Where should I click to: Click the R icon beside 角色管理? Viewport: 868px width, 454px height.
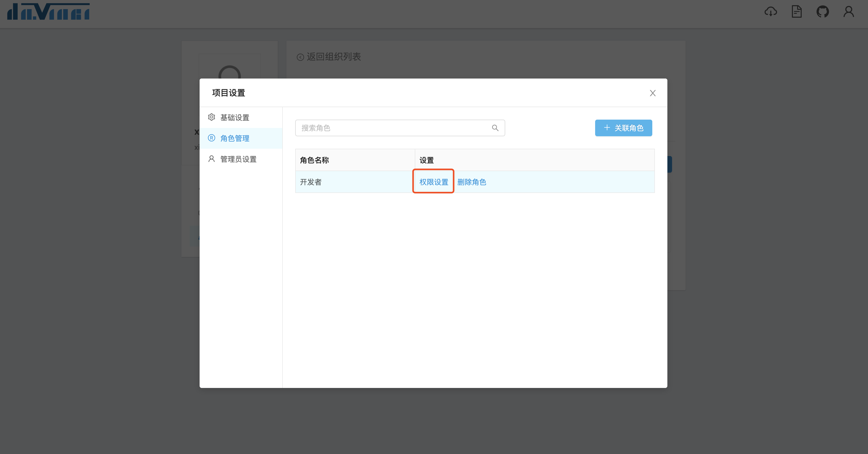point(212,138)
